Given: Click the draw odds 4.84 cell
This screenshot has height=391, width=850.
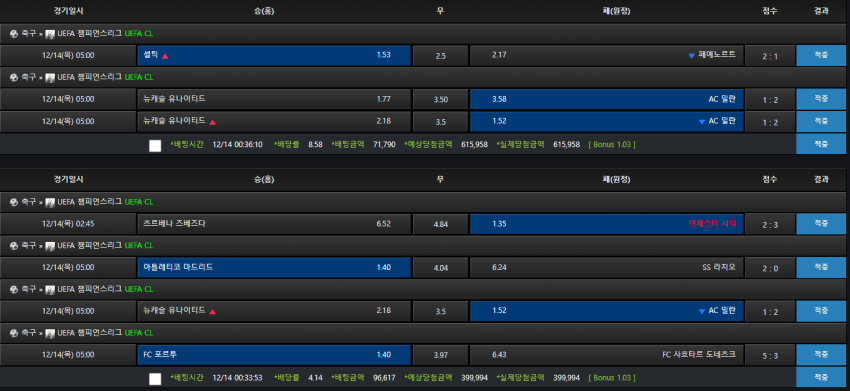Looking at the screenshot, I should (x=440, y=223).
